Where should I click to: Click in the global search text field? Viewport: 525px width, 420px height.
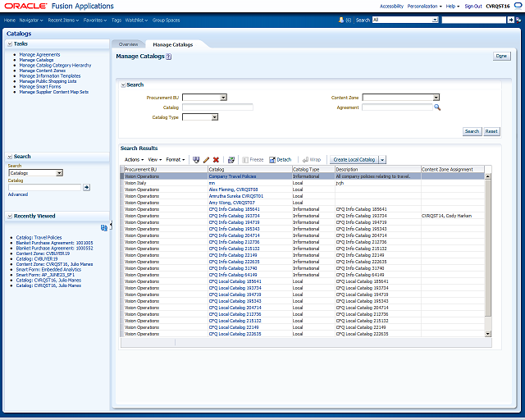pyautogui.click(x=474, y=20)
